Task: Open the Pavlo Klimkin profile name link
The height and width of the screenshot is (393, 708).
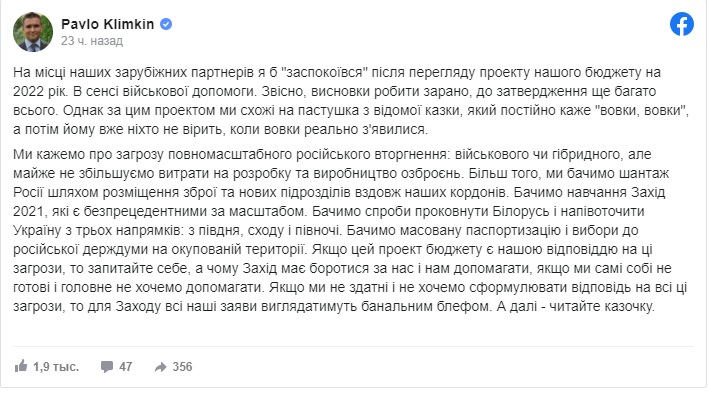Action: coord(107,24)
